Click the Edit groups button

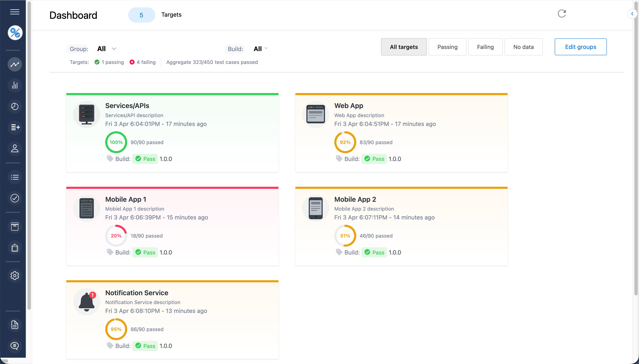[x=580, y=47]
